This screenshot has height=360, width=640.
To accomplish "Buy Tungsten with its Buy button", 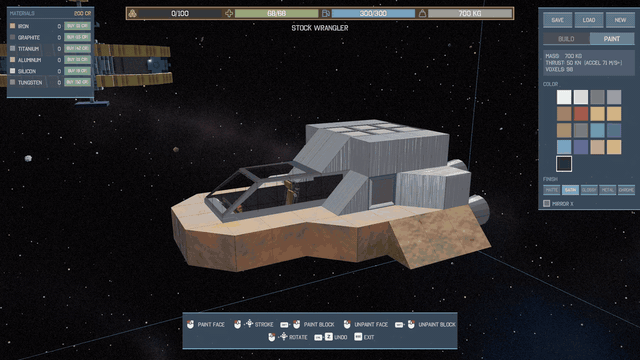I will point(78,82).
